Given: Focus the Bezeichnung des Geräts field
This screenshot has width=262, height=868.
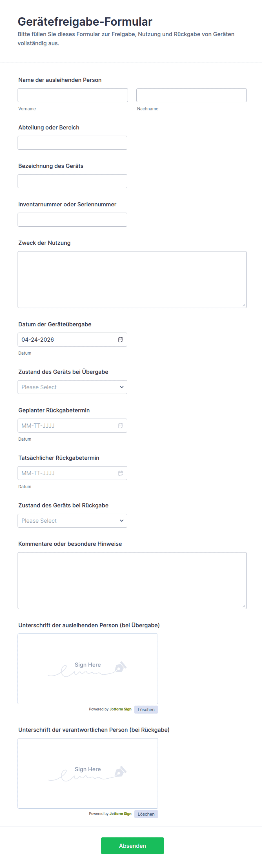Looking at the screenshot, I should point(72,181).
